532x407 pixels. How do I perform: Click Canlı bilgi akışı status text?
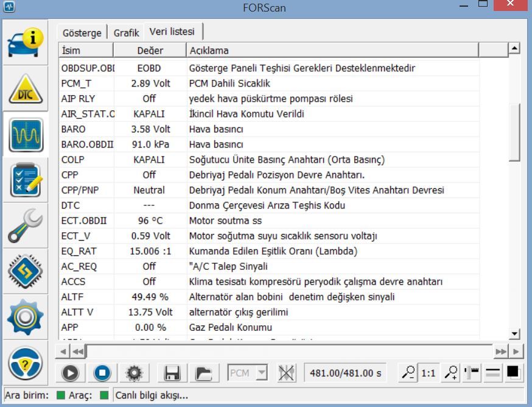pyautogui.click(x=152, y=395)
